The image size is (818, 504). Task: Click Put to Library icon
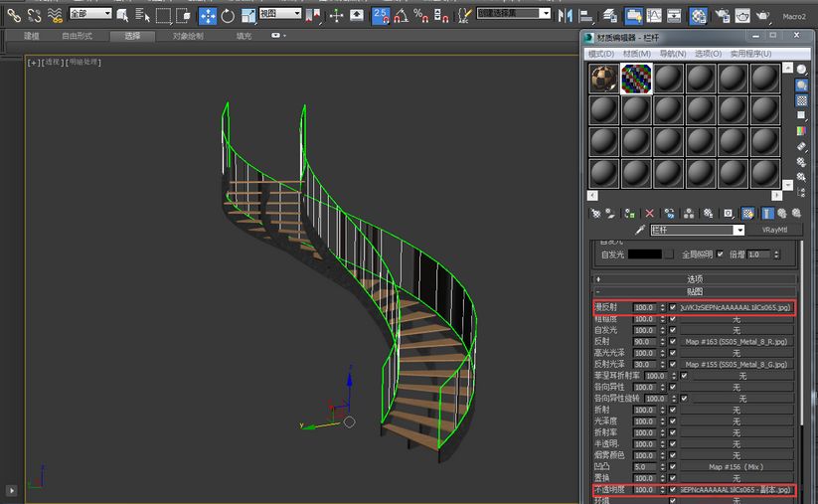709,213
